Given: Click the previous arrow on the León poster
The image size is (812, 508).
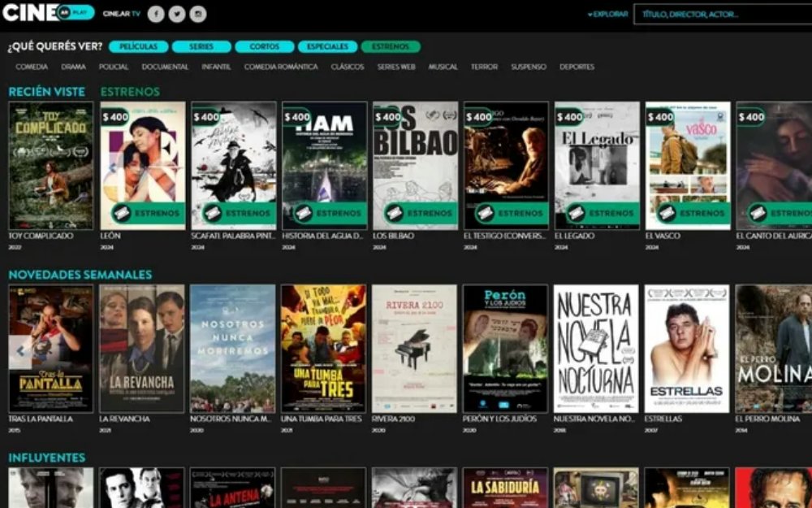Looking at the screenshot, I should (x=112, y=168).
